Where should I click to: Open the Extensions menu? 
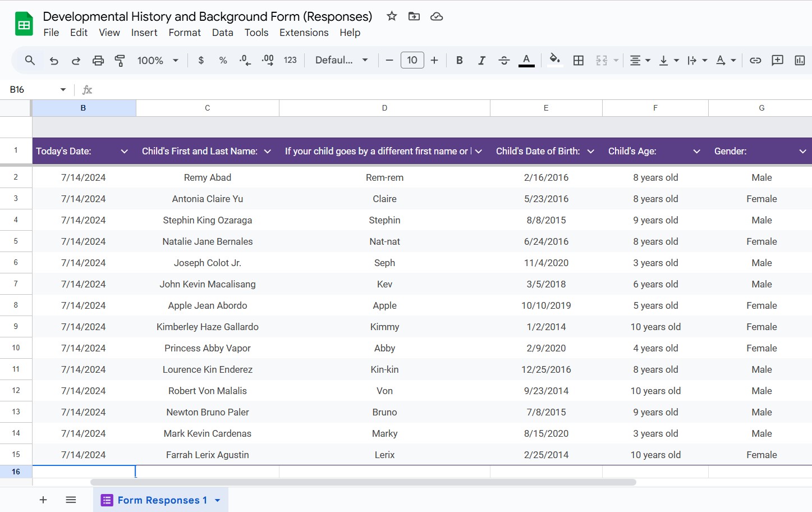(x=304, y=33)
